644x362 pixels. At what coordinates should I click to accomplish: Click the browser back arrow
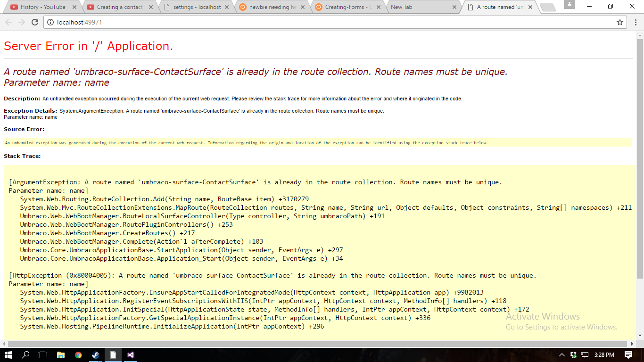pyautogui.click(x=8, y=22)
